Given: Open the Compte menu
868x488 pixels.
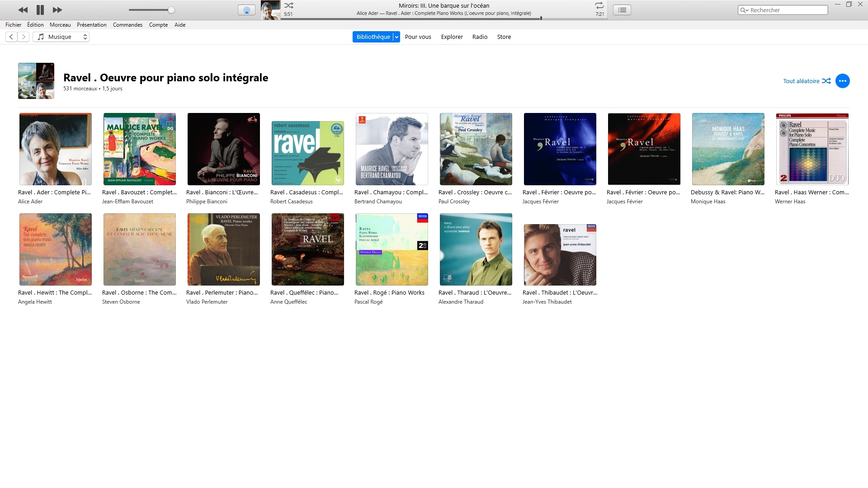Looking at the screenshot, I should pos(158,25).
